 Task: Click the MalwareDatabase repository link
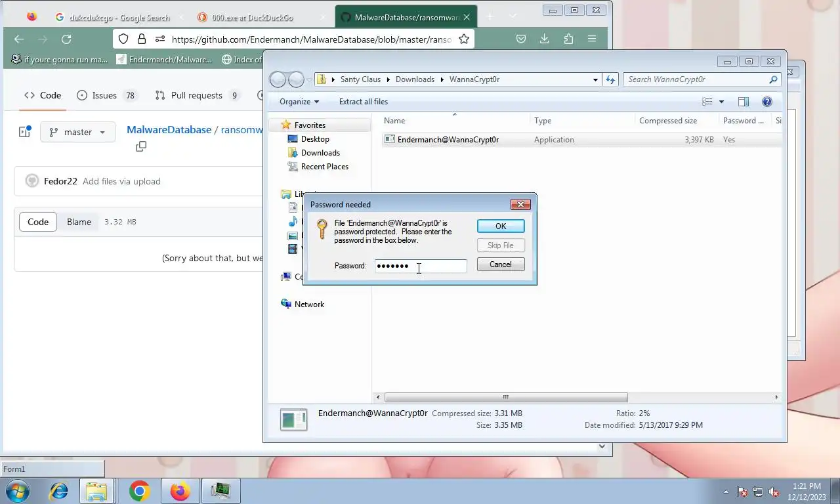pos(169,130)
